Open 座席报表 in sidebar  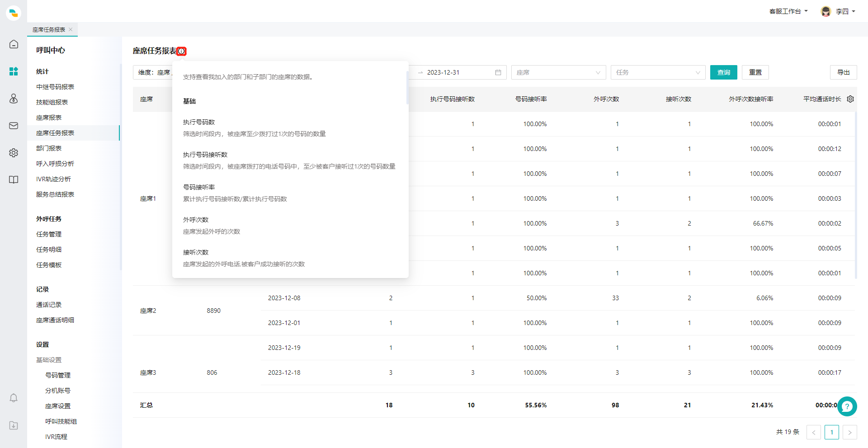[x=49, y=118]
